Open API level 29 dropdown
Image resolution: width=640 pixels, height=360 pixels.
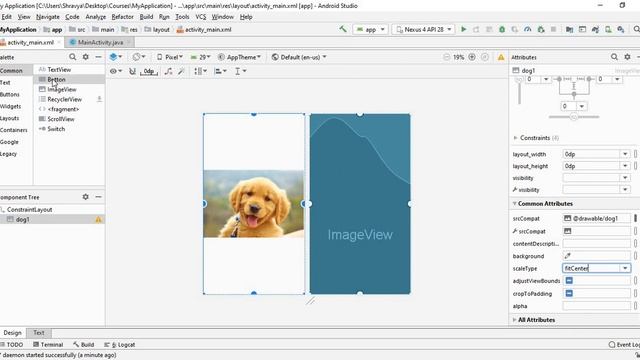pyautogui.click(x=200, y=57)
